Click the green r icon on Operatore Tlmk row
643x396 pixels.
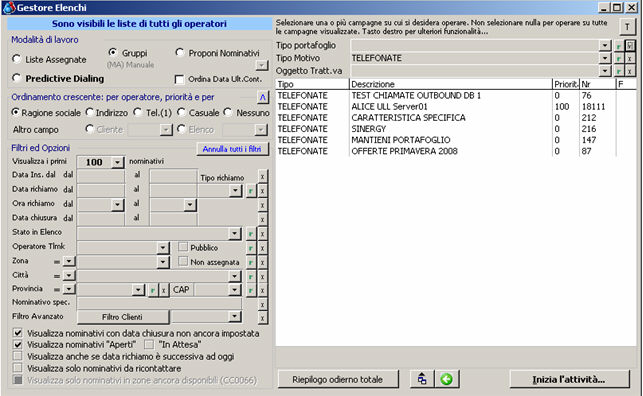pos(251,248)
